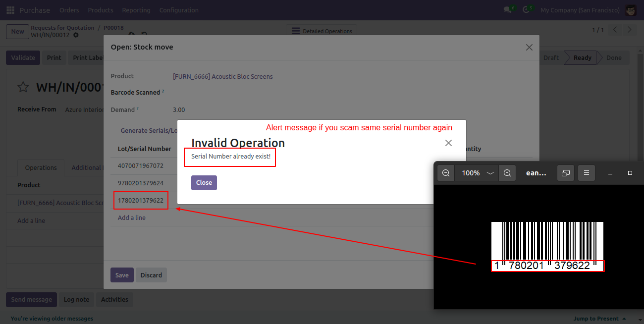644x324 pixels.
Task: Open the messages icon in top bar
Action: 507,10
